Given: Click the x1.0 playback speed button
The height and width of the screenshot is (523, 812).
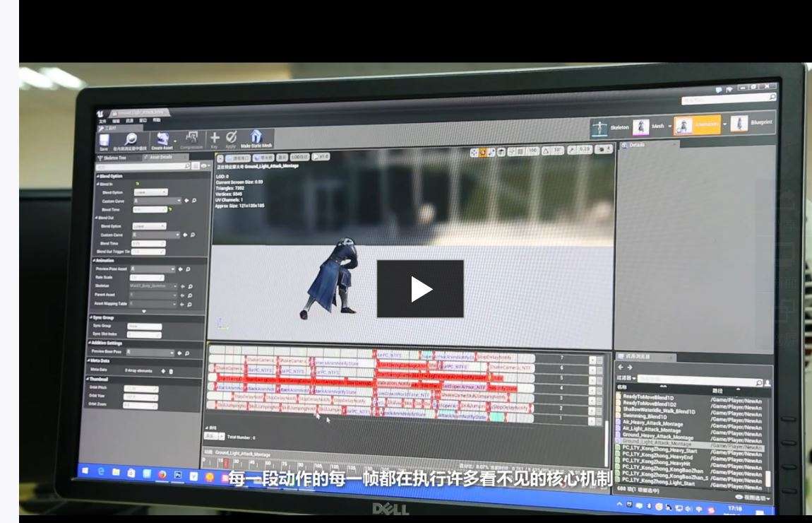Looking at the screenshot, I should pos(321,156).
